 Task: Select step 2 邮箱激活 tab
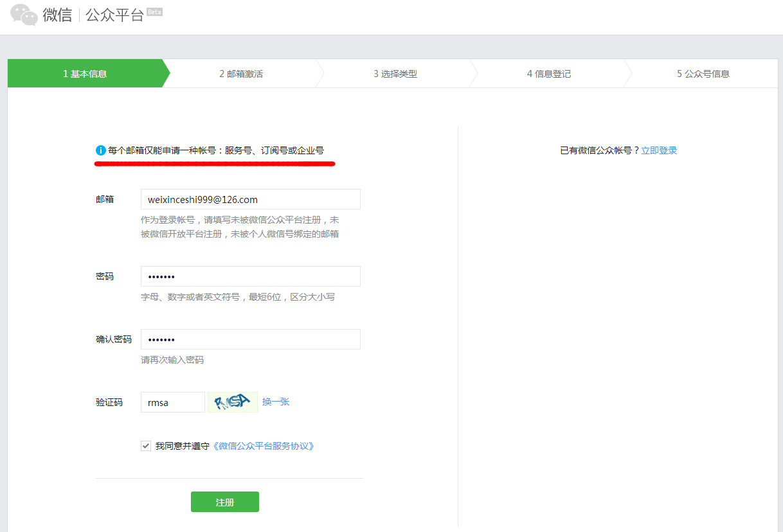coord(241,74)
